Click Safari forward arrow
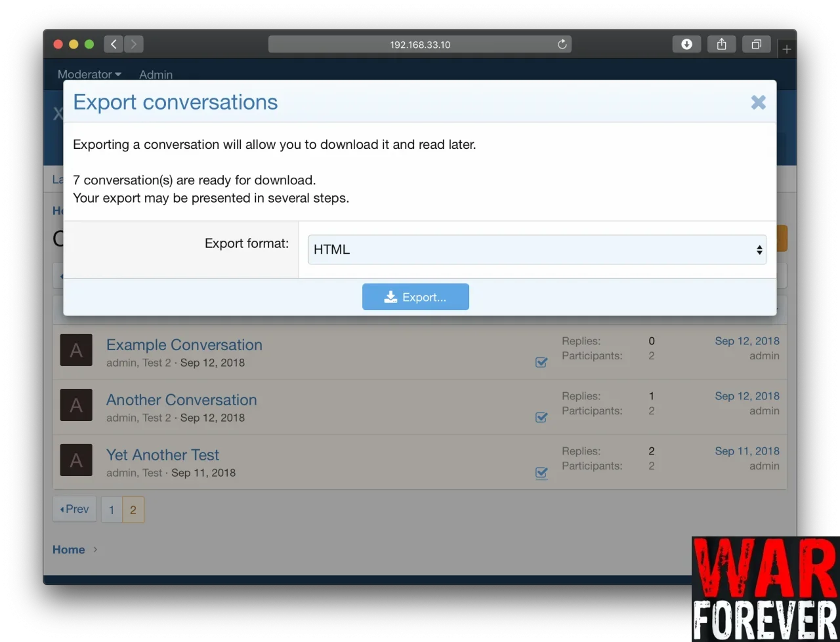 (x=134, y=44)
